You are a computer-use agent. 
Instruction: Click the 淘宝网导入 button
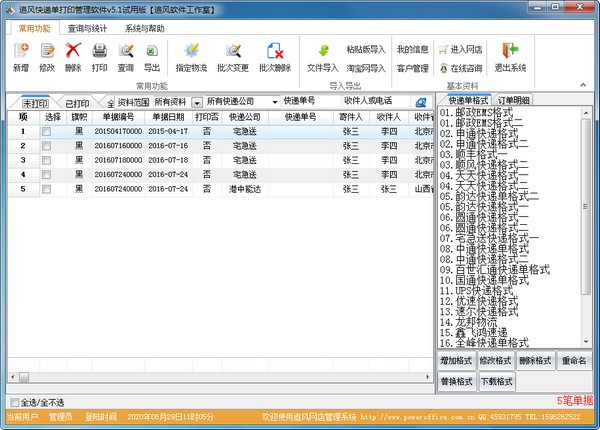pyautogui.click(x=366, y=68)
